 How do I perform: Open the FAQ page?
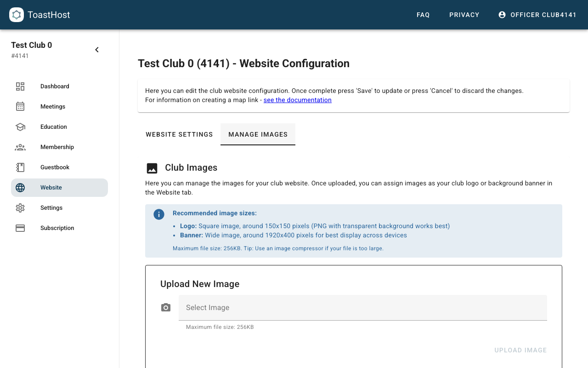click(423, 15)
